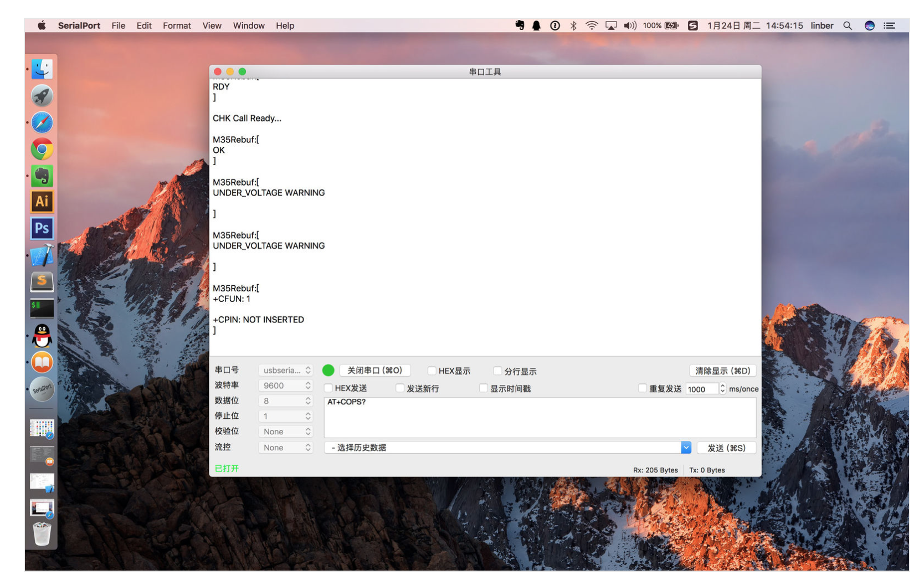Click the "CHK Call Ready..." log line
The width and height of the screenshot is (924, 585).
click(x=247, y=118)
